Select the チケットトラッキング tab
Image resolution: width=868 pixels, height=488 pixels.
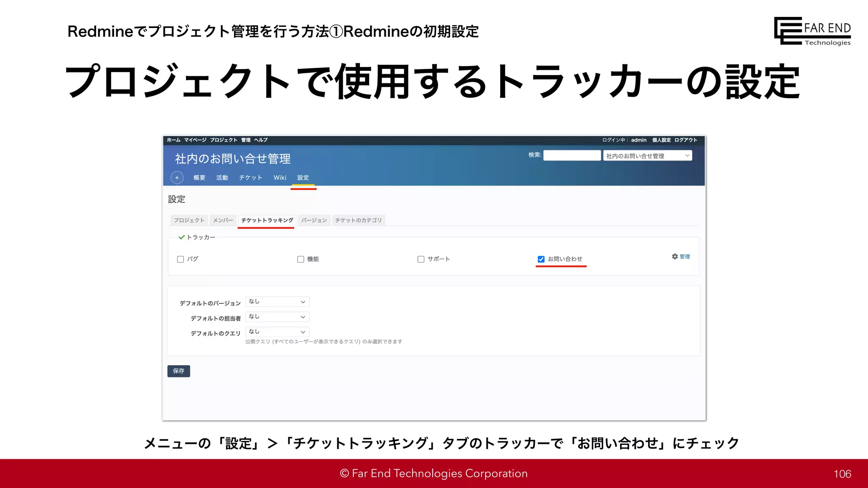pos(267,220)
